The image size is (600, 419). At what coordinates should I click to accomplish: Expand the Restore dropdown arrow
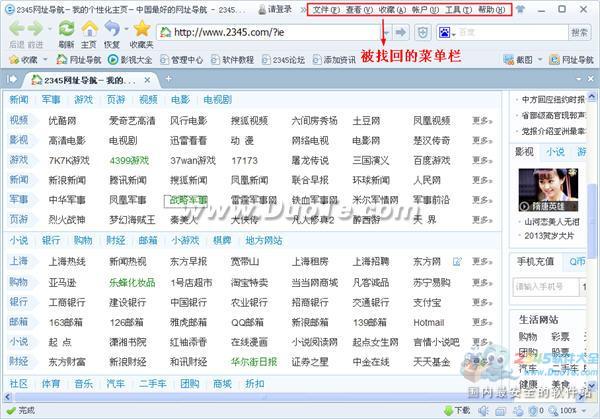(126, 29)
